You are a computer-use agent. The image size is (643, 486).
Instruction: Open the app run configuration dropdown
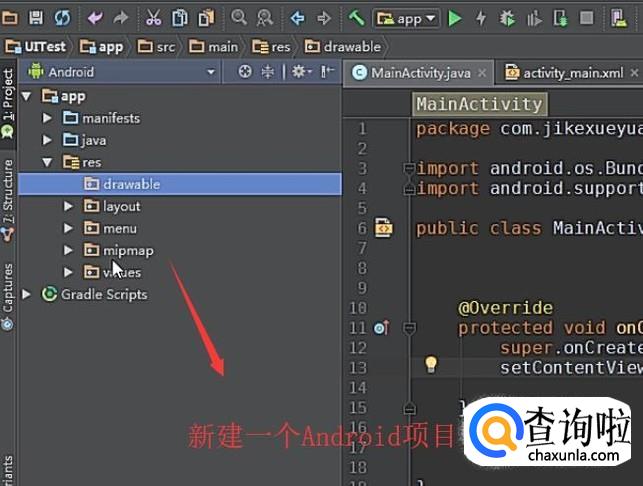[x=406, y=18]
